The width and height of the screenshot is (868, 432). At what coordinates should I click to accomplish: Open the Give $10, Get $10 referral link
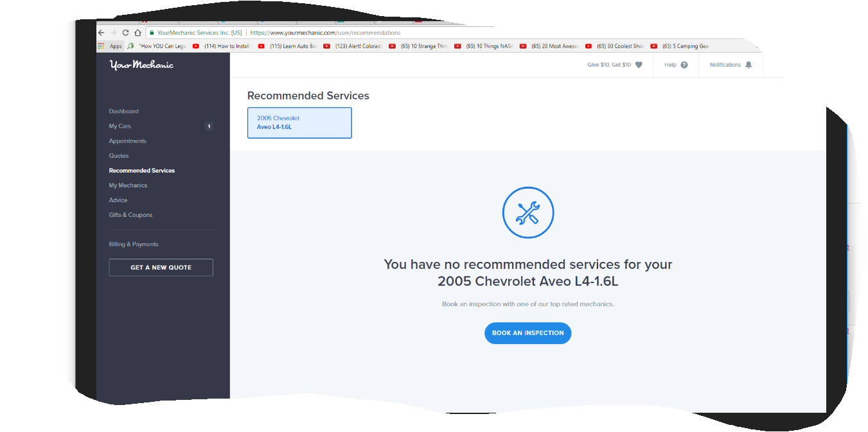(x=609, y=65)
